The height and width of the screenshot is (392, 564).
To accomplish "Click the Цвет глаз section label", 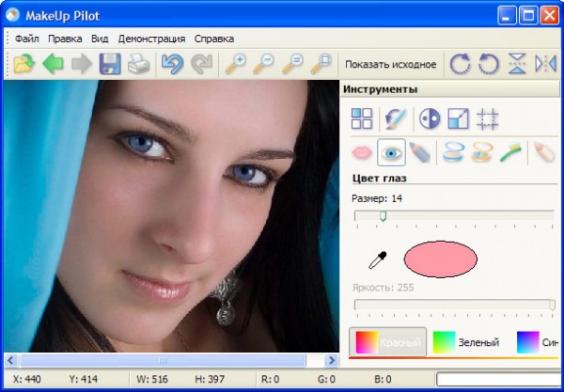I will (380, 179).
